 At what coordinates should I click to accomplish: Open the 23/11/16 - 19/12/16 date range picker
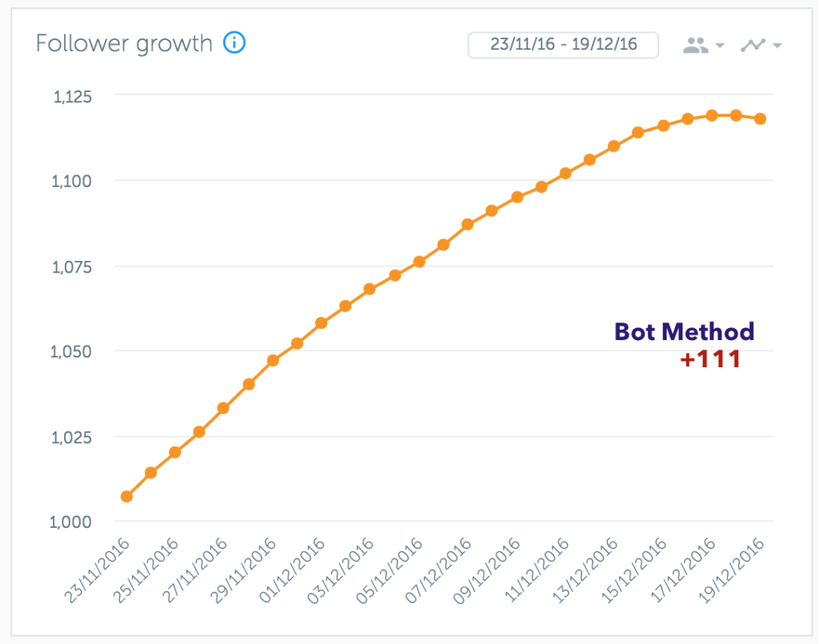pos(563,45)
